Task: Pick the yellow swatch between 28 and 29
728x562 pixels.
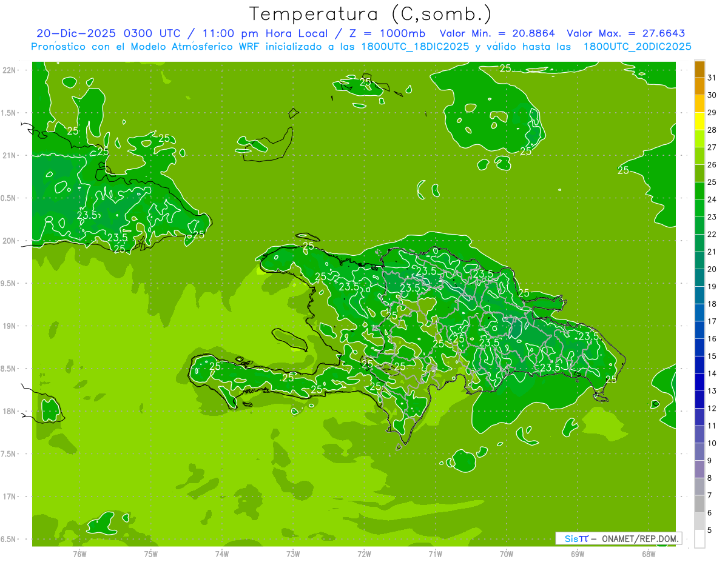Action: tap(699, 121)
